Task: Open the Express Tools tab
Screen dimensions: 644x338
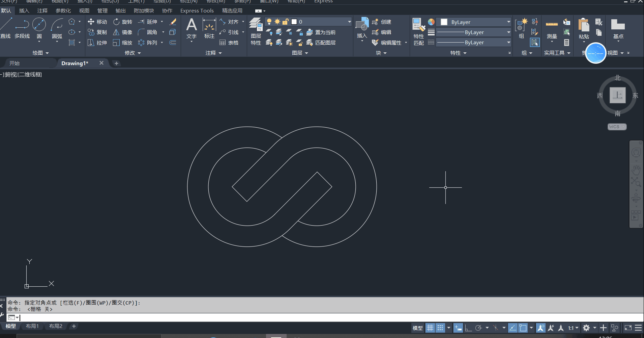Action: (197, 10)
